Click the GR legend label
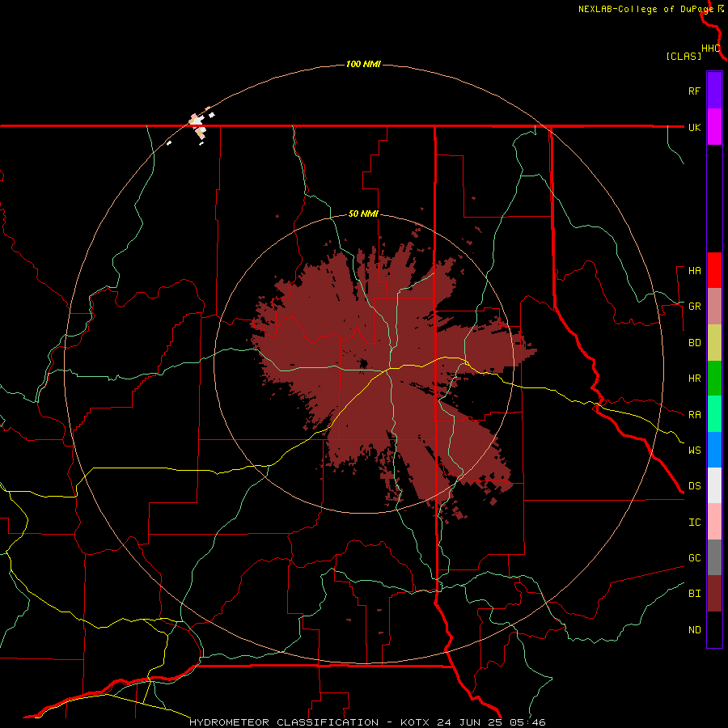 694,307
